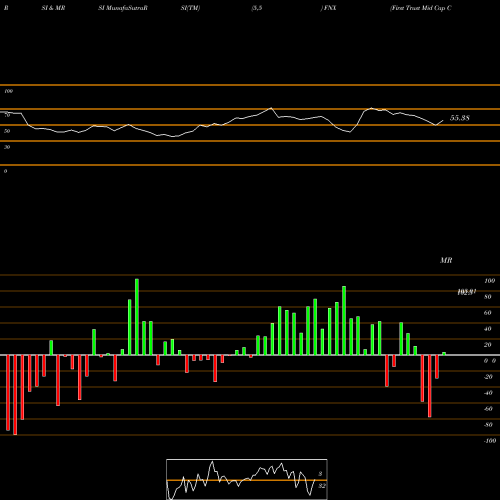Screen dimensions: 500x500
Task: Click the 40 label on MR axis
Action: 488,329
